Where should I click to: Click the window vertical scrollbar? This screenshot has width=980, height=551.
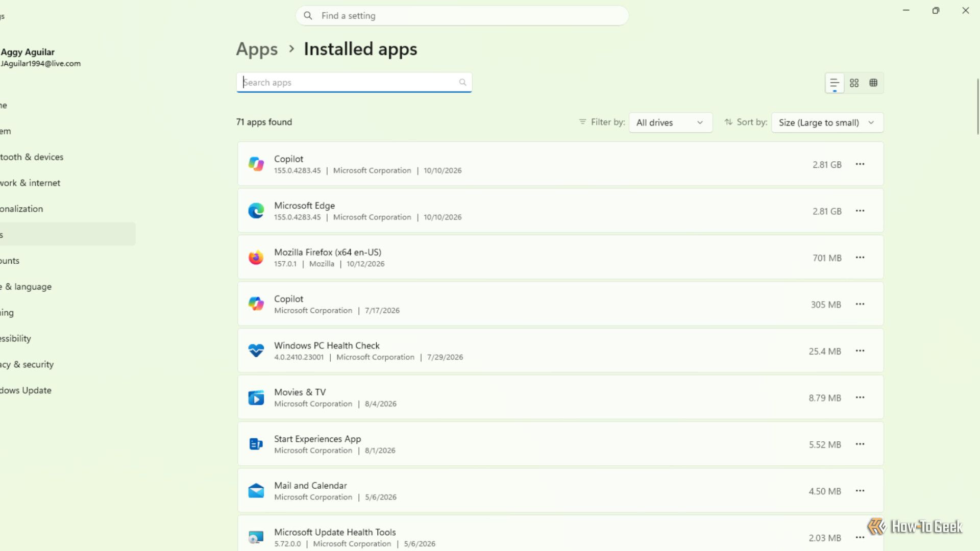click(978, 106)
